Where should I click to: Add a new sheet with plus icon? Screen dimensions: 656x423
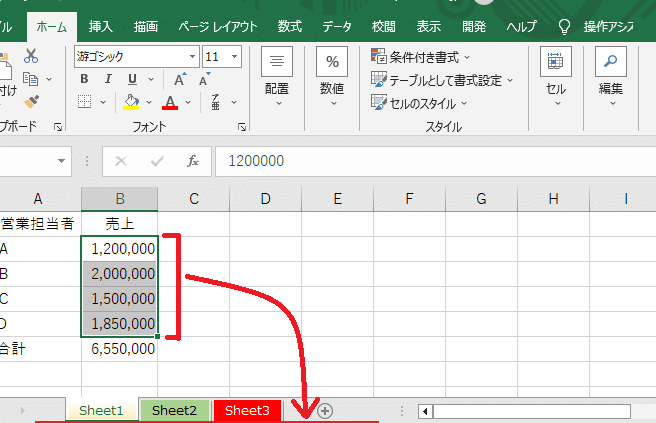[x=325, y=410]
